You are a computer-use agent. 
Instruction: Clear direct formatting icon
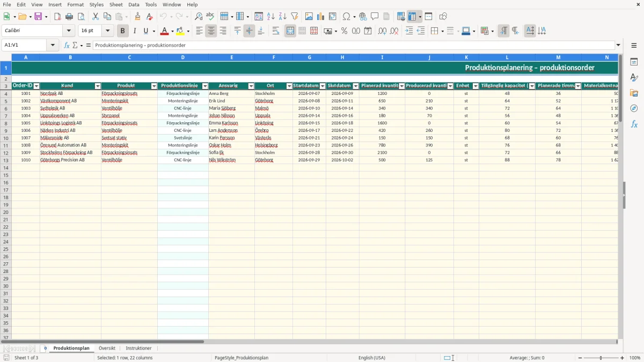150,17
